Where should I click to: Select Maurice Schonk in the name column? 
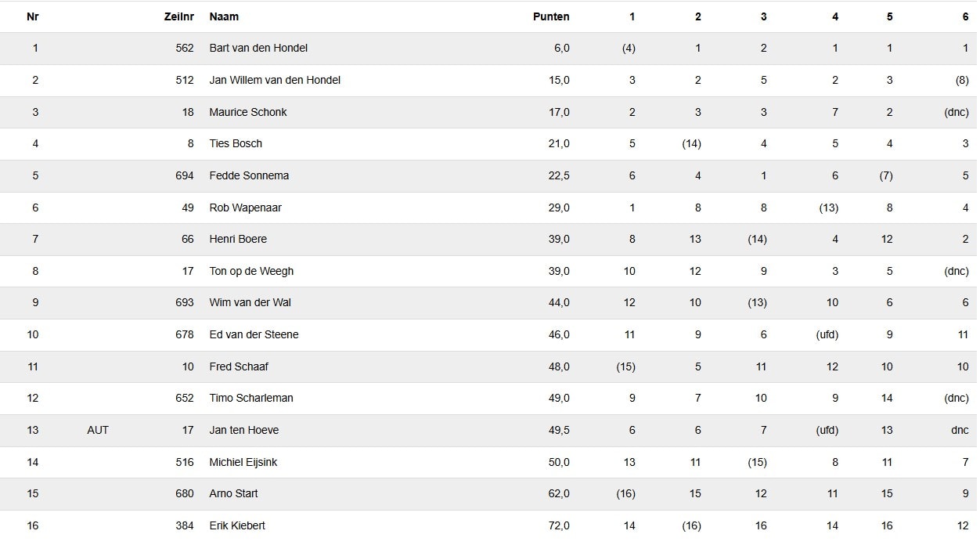click(x=248, y=112)
